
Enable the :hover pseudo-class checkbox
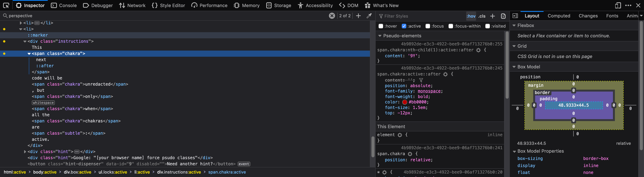381,26
